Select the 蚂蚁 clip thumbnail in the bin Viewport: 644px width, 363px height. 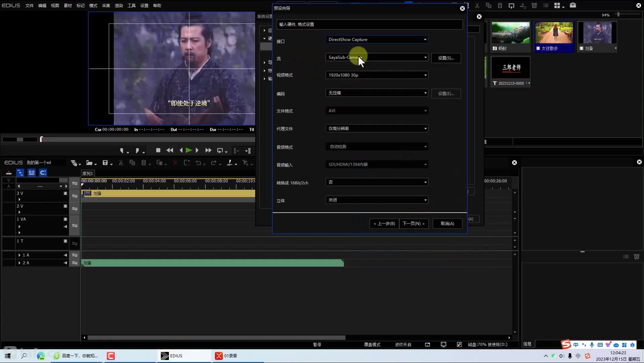tap(511, 37)
